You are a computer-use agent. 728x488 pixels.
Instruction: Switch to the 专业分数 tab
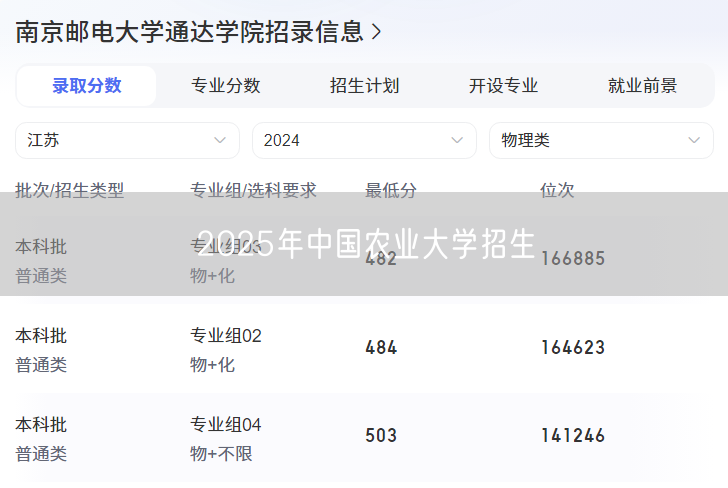(x=226, y=86)
